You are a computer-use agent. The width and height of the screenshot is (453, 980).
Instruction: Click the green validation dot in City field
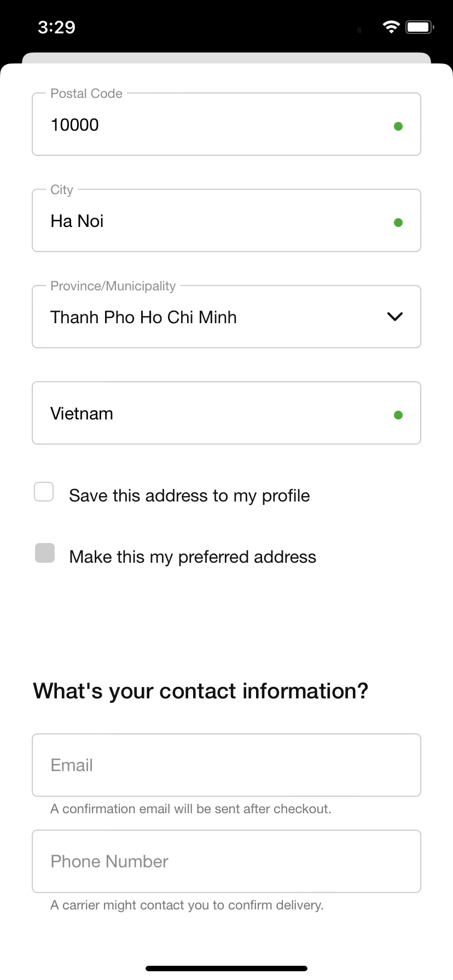(x=398, y=223)
